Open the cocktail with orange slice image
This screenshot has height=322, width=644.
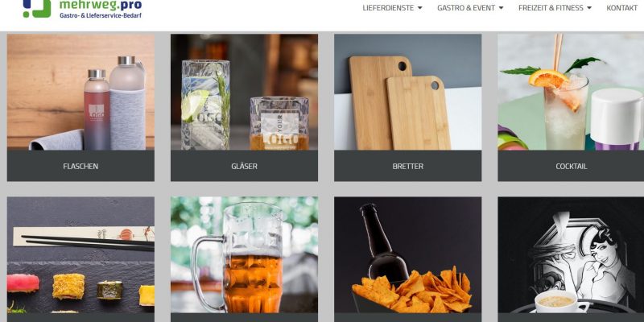pyautogui.click(x=571, y=92)
